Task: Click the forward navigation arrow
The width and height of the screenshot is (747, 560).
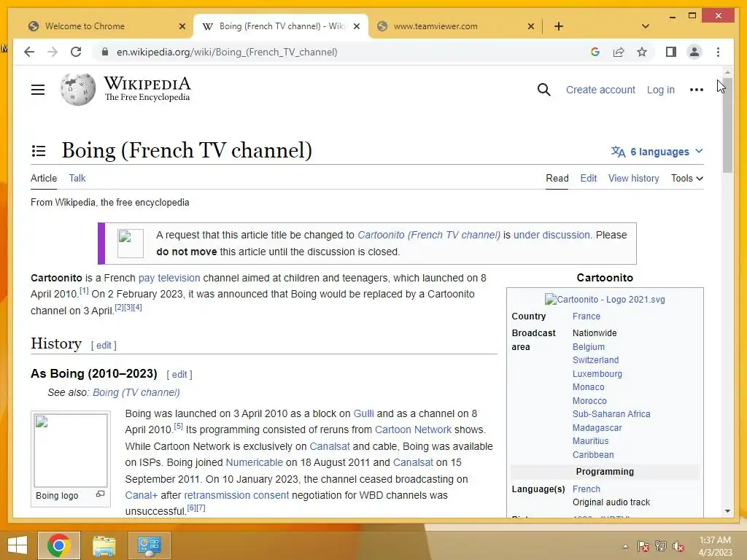Action: pyautogui.click(x=53, y=52)
